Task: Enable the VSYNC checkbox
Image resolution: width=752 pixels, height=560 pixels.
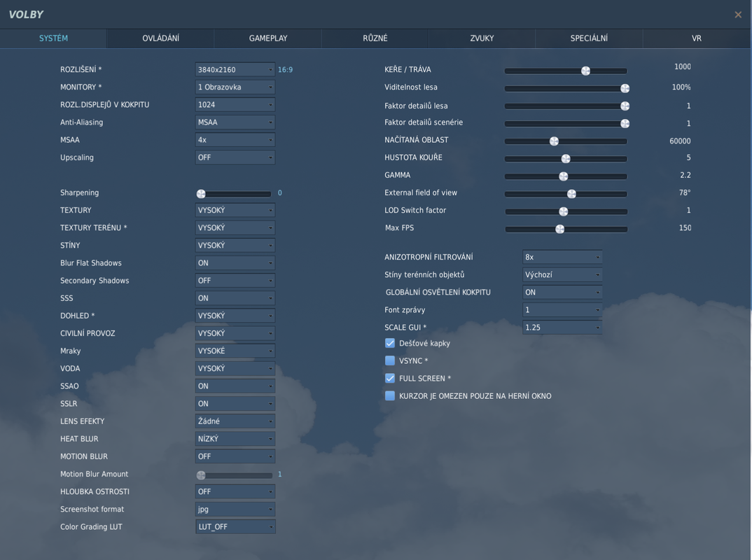Action: point(390,360)
